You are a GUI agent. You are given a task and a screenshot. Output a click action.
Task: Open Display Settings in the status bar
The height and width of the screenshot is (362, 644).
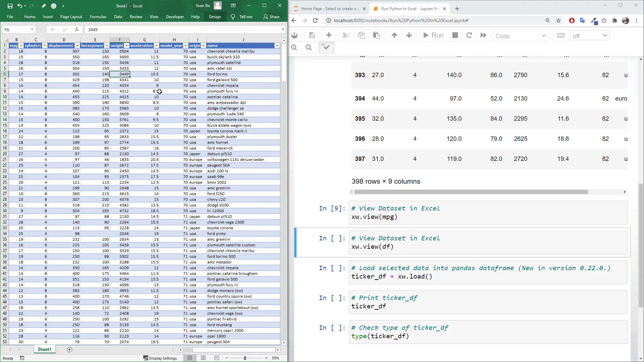pyautogui.click(x=163, y=358)
